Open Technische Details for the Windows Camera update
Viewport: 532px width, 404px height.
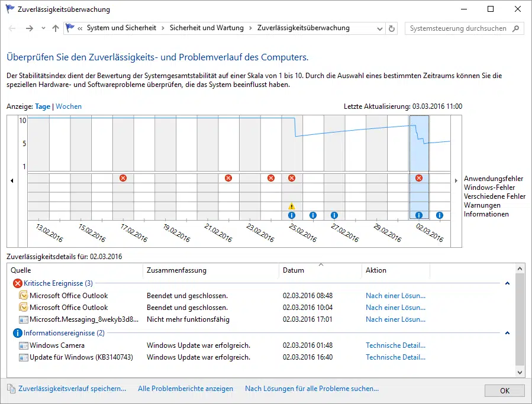point(396,345)
